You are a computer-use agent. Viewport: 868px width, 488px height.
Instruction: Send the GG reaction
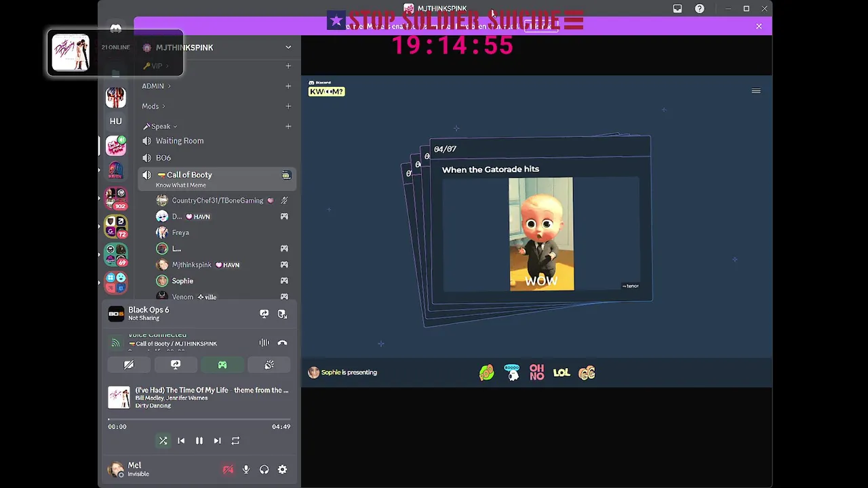[x=587, y=372]
